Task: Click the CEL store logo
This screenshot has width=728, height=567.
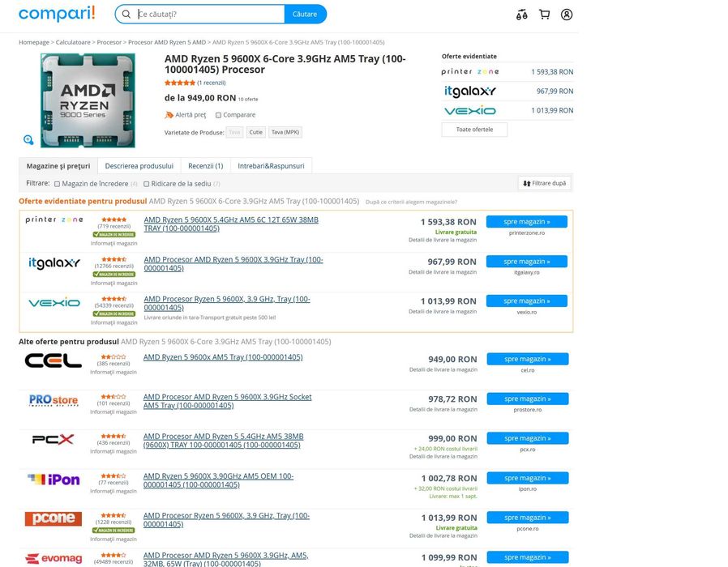Action: 54,360
